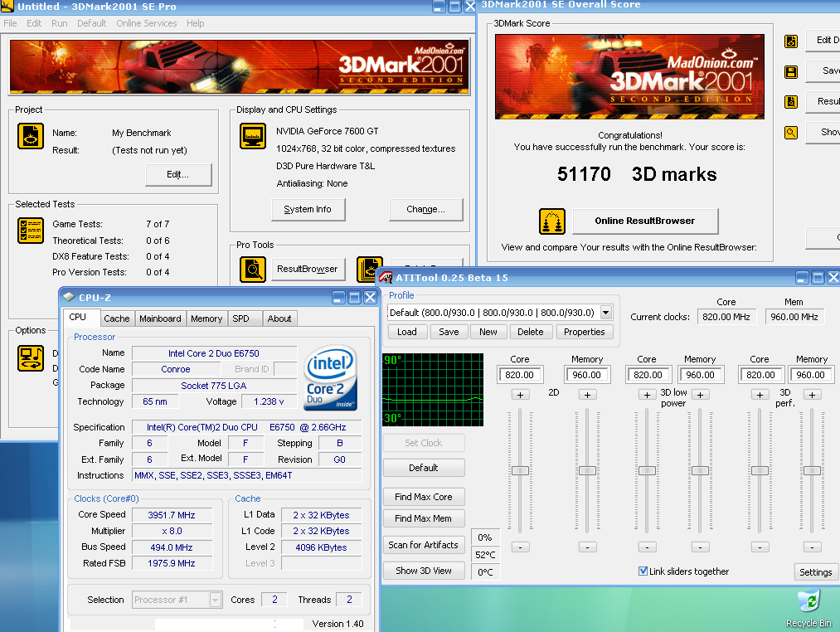Click the Online ResultBrowser trees icon
This screenshot has width=840, height=632.
click(x=551, y=221)
